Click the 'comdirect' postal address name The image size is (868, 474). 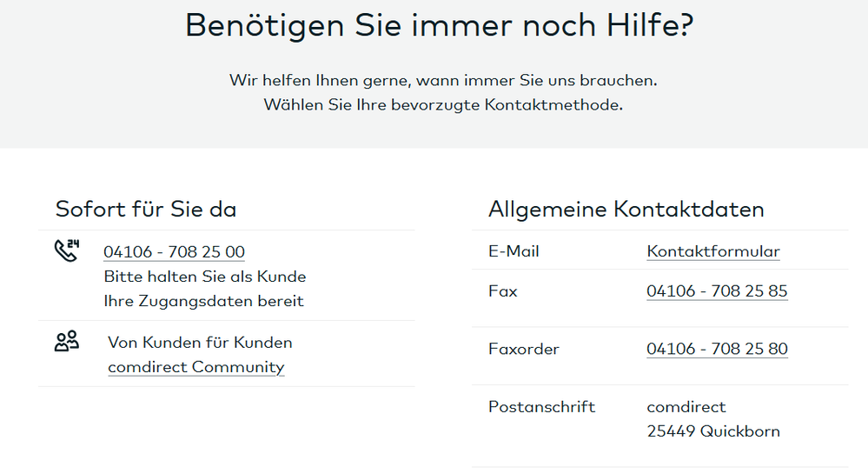tap(686, 407)
